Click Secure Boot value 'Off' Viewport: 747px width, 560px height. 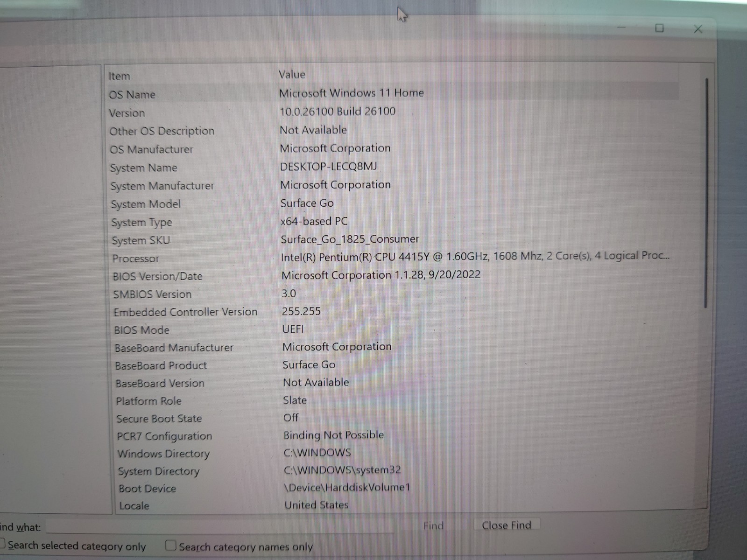pos(291,418)
